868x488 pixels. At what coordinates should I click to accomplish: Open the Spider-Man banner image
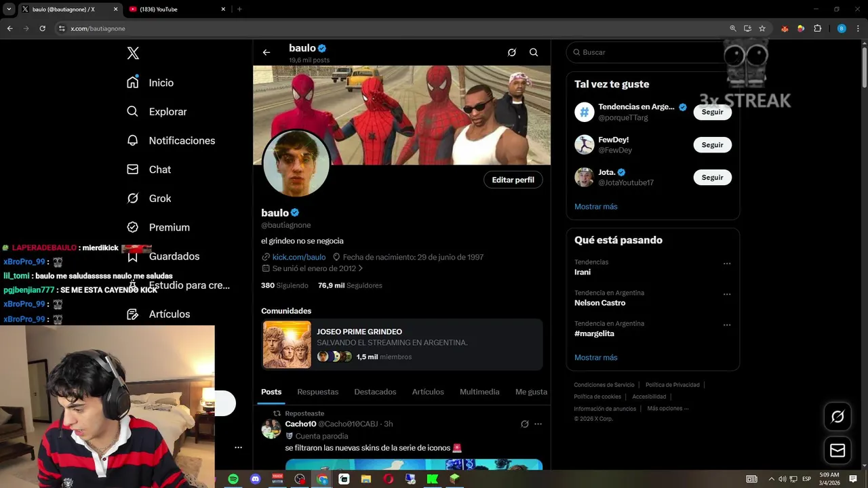[x=401, y=115]
